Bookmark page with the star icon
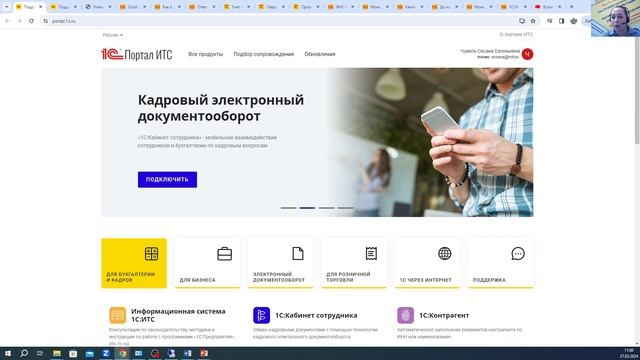Screen dimensions: 640x360 (533, 21)
